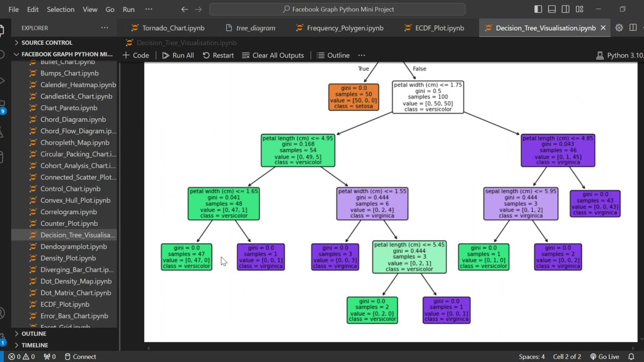Select the Python 3.10 kernel picker

pyautogui.click(x=619, y=55)
